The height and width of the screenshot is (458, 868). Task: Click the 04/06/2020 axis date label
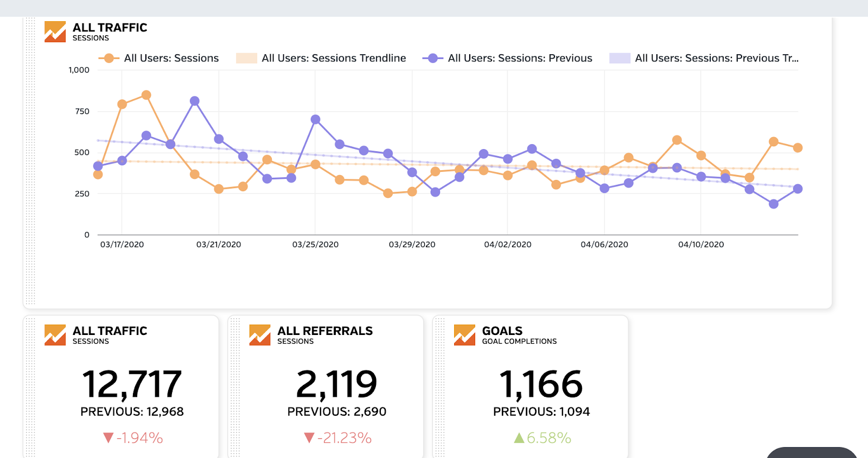click(x=604, y=244)
